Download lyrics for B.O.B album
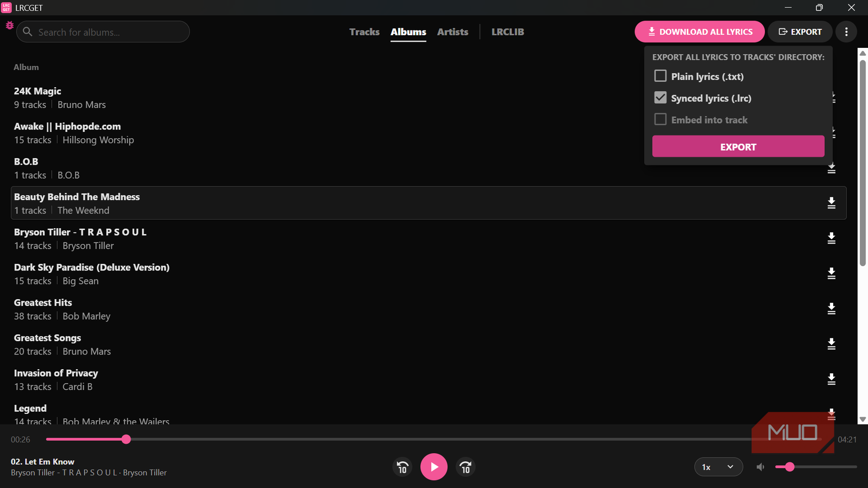The image size is (868, 488). pyautogui.click(x=831, y=169)
